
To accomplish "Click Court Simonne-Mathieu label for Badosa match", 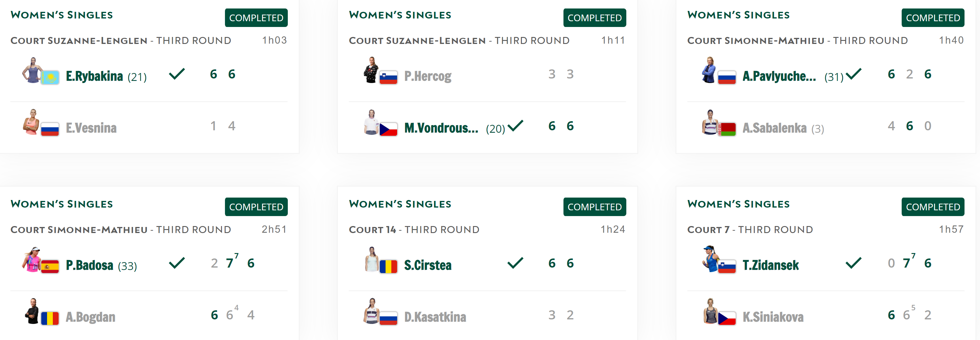I will [79, 229].
